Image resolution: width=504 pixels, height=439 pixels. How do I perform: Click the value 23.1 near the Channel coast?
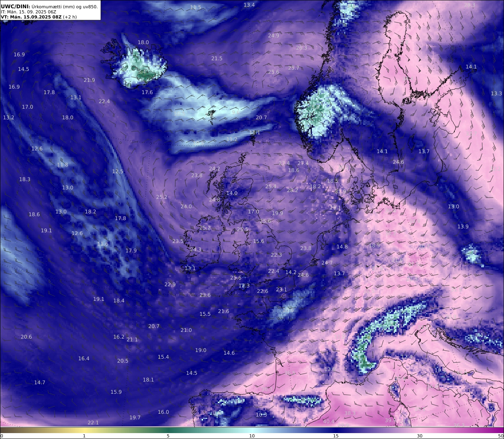[282, 289]
